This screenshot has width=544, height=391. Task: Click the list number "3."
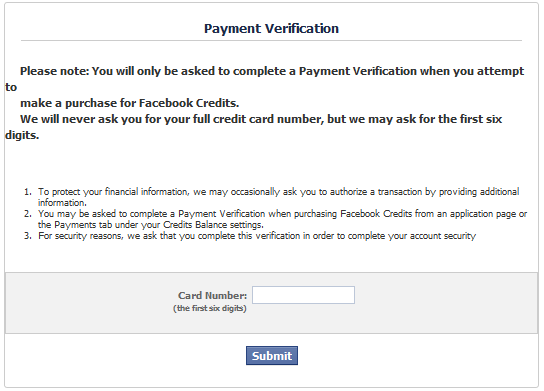pos(28,236)
